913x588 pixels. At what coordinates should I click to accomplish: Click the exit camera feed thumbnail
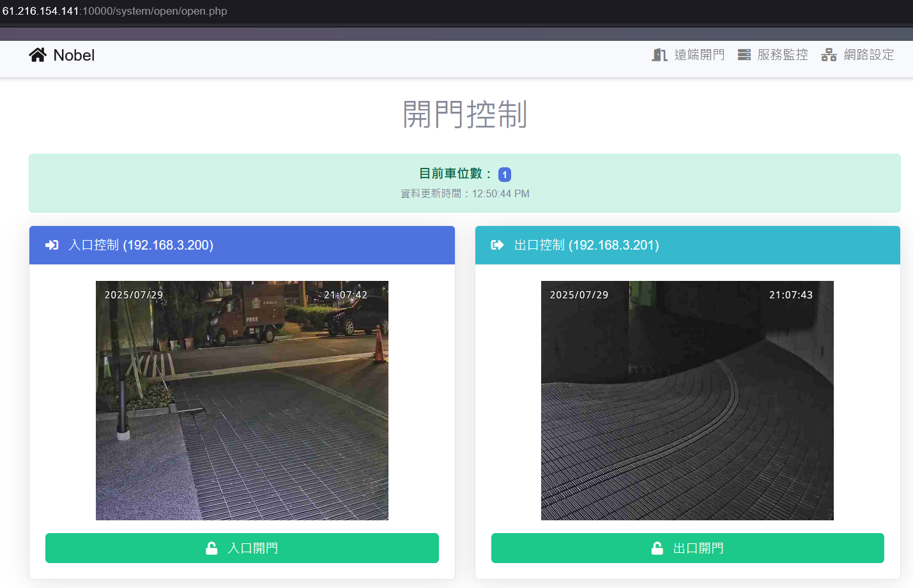pyautogui.click(x=687, y=400)
